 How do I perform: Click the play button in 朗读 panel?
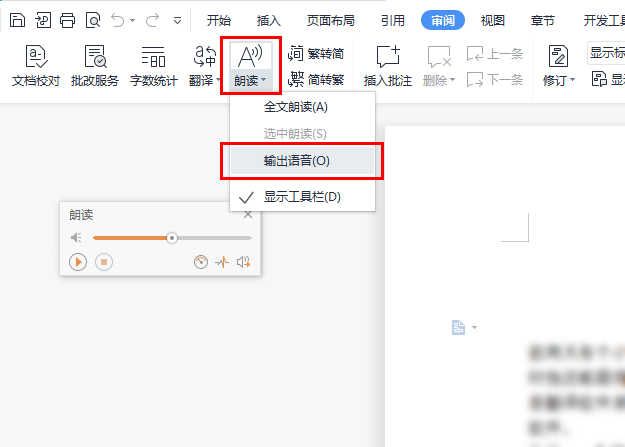(78, 262)
